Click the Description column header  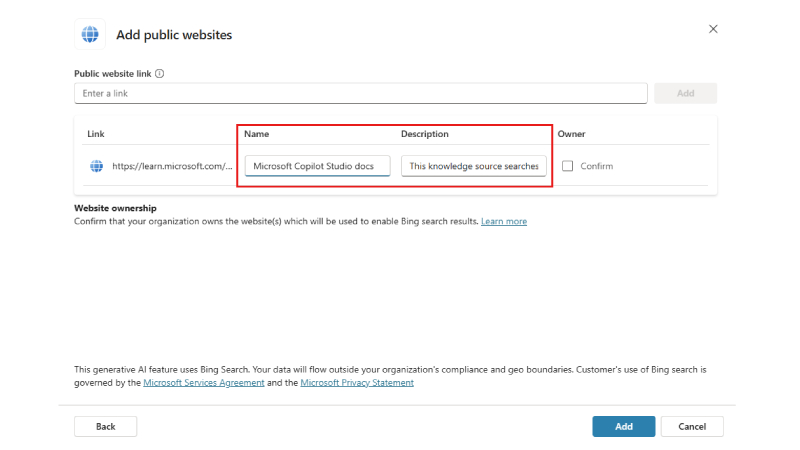[x=424, y=134]
